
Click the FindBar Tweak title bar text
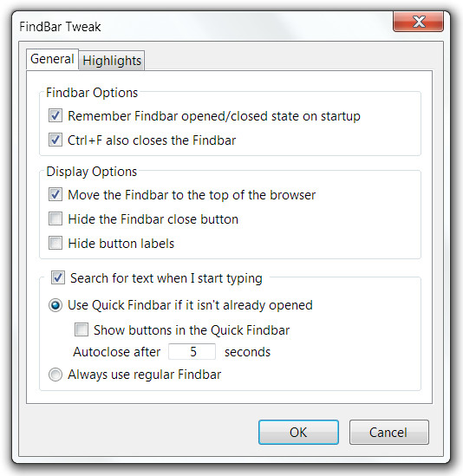(x=60, y=27)
